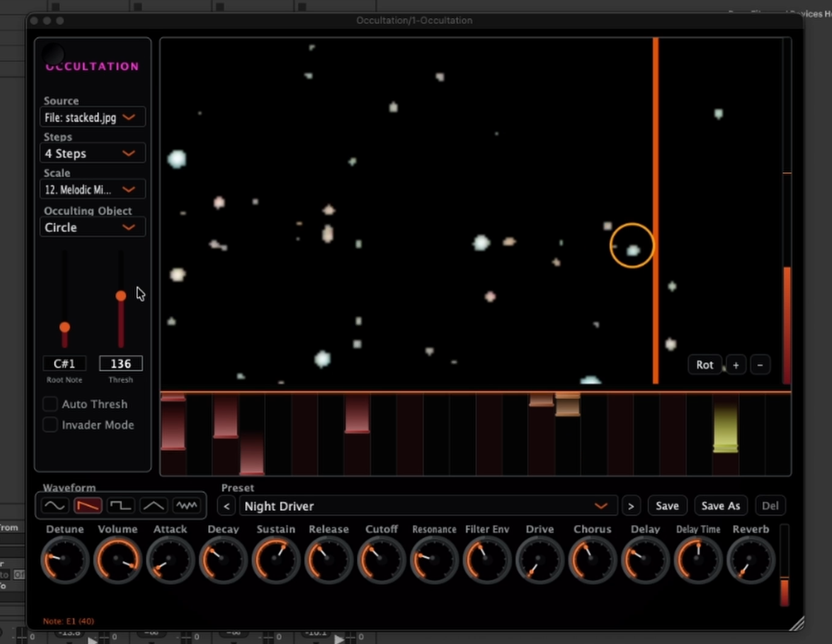Click the Filter Env knob
This screenshot has height=644, width=832.
point(487,560)
